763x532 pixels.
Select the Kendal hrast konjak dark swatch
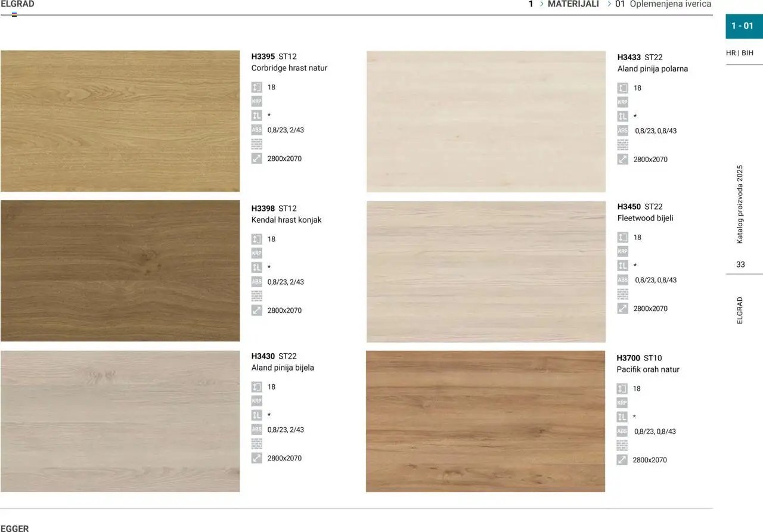(x=120, y=271)
